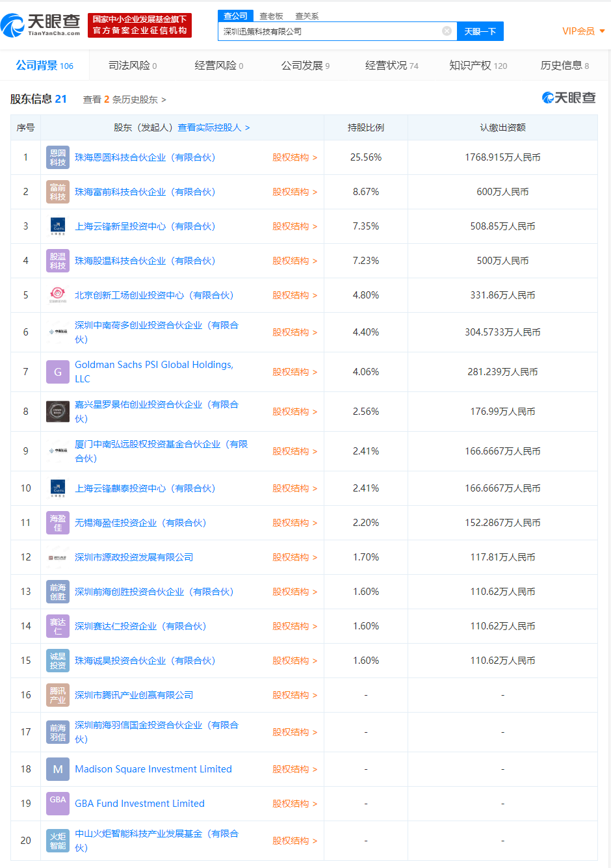Viewport: 611px width, 868px height.
Task: Click the 天眼一下 search button
Action: point(480,31)
